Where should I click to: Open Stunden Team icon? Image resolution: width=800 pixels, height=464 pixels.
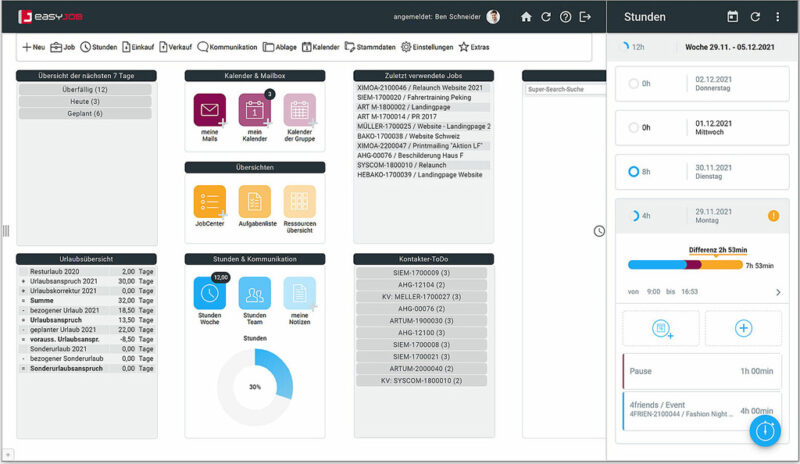pos(255,294)
